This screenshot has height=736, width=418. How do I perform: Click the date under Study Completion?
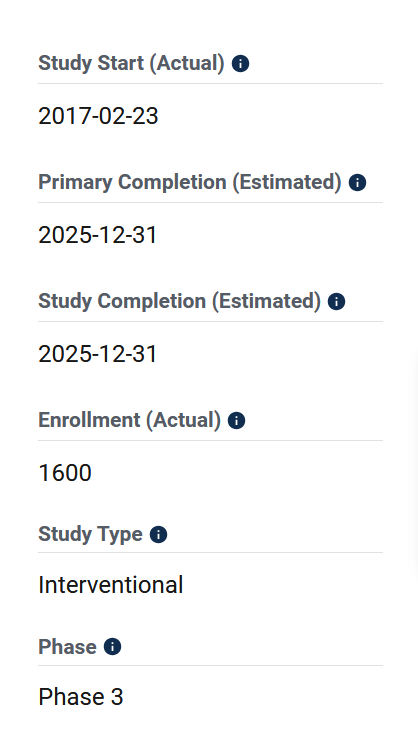98,354
